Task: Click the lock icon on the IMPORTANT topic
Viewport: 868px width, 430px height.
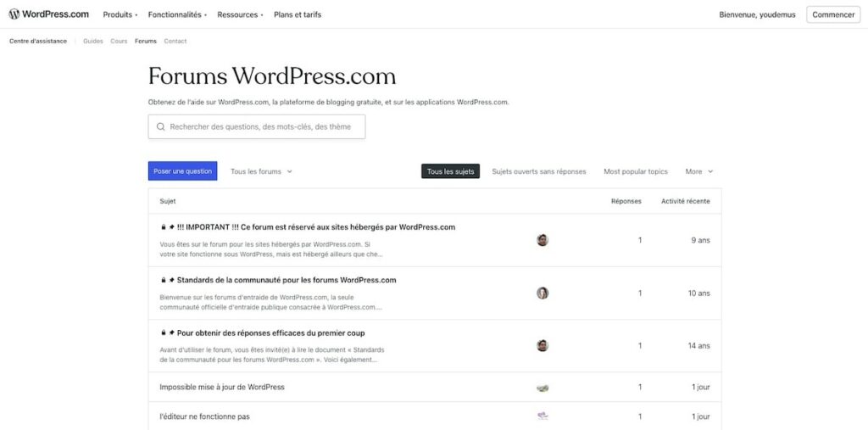Action: pyautogui.click(x=164, y=227)
